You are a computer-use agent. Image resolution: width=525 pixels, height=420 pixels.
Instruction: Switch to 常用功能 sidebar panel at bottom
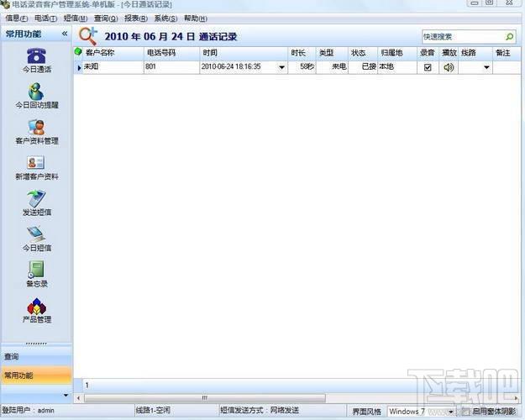pyautogui.click(x=36, y=375)
